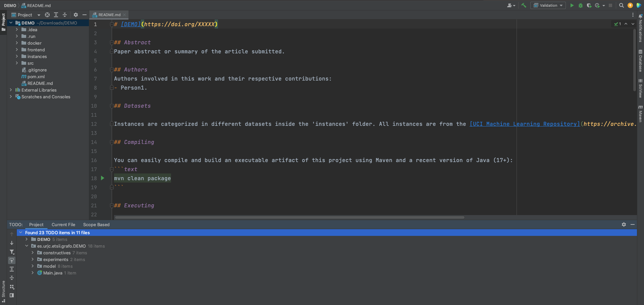Open the colorful toolbox icon at top-right
This screenshot has width=644, height=305.
[x=639, y=5]
